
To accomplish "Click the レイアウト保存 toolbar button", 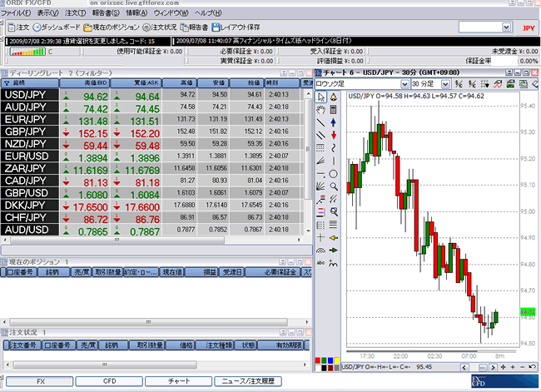I will coord(236,27).
